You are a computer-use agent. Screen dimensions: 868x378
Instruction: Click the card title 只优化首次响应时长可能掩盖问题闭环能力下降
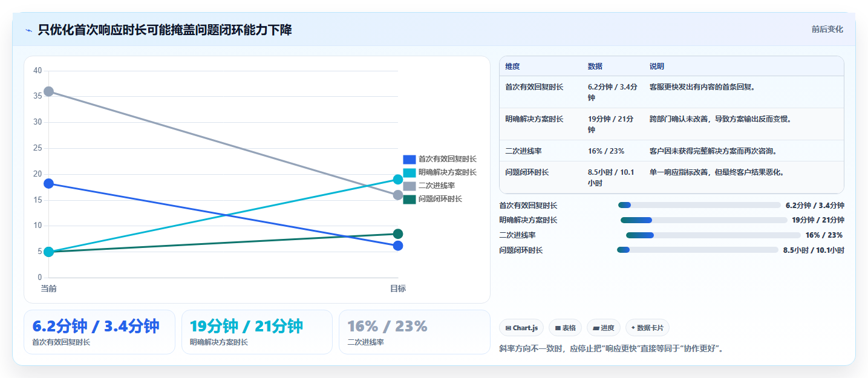[x=165, y=30]
